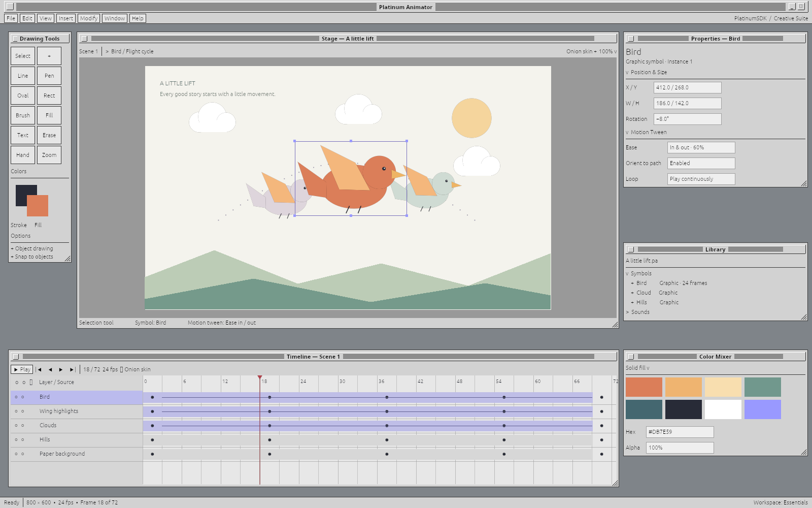Image resolution: width=812 pixels, height=508 pixels.
Task: Open the Ease dropdown
Action: tap(701, 147)
